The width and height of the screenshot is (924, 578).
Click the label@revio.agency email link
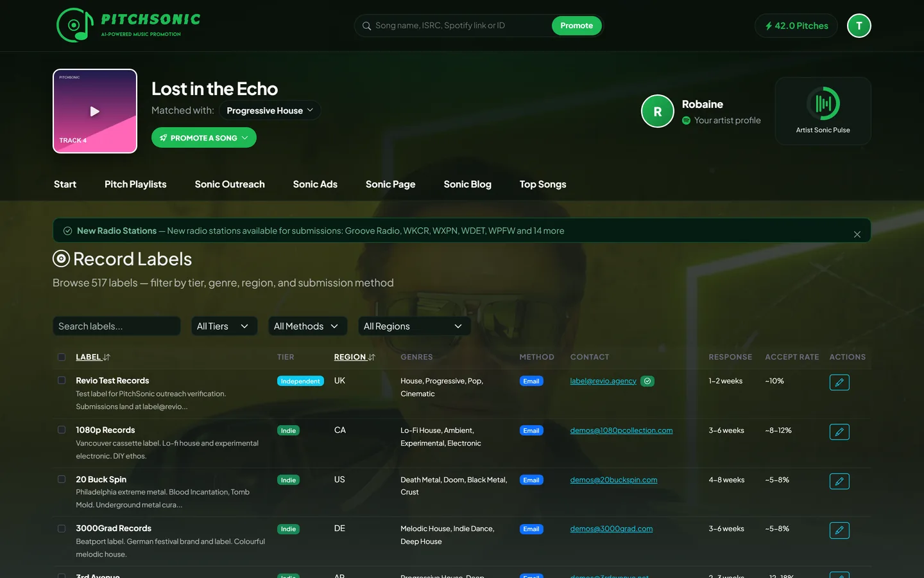603,381
